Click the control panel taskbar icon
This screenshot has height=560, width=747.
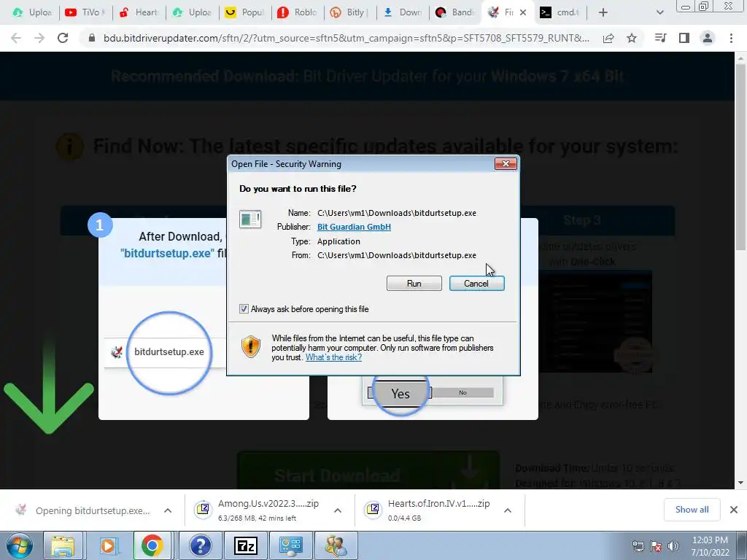coord(291,545)
